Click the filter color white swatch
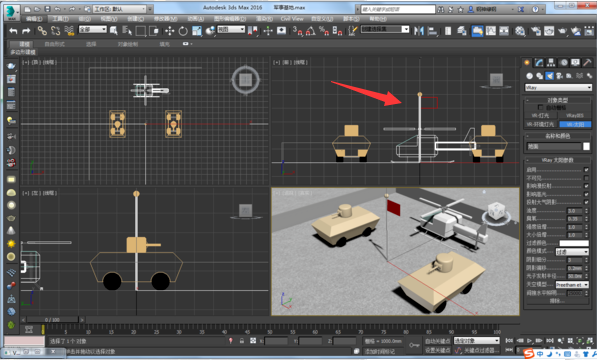 pos(574,243)
